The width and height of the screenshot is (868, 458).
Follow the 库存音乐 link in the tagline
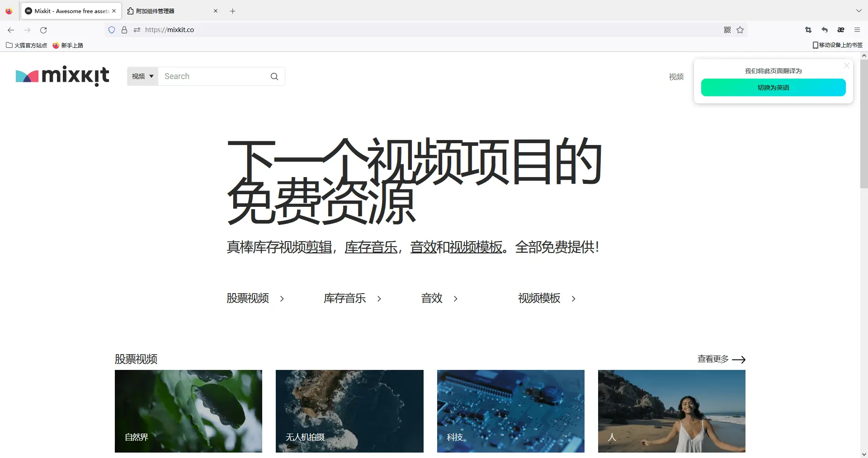(371, 247)
